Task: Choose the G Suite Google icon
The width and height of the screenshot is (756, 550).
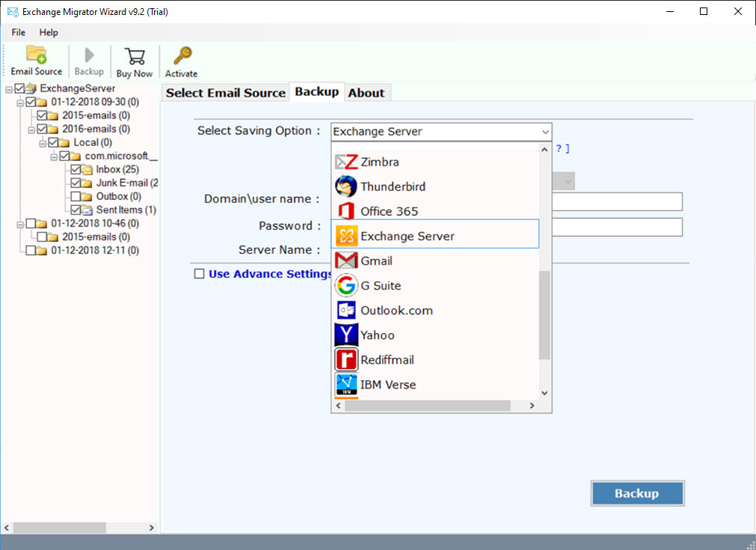Action: [346, 285]
